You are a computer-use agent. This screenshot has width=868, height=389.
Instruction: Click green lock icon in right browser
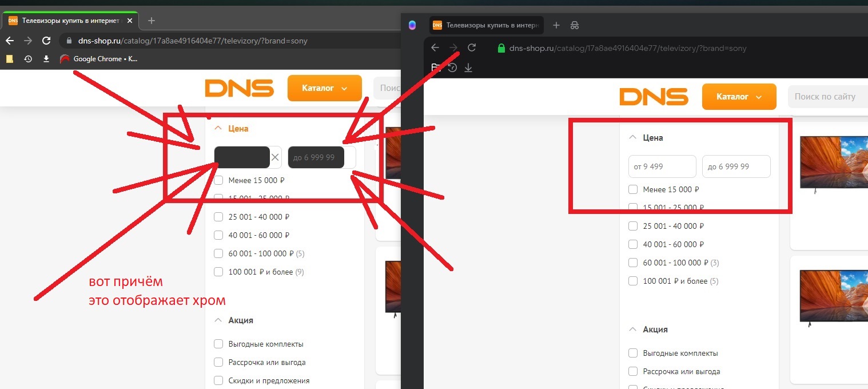[501, 48]
